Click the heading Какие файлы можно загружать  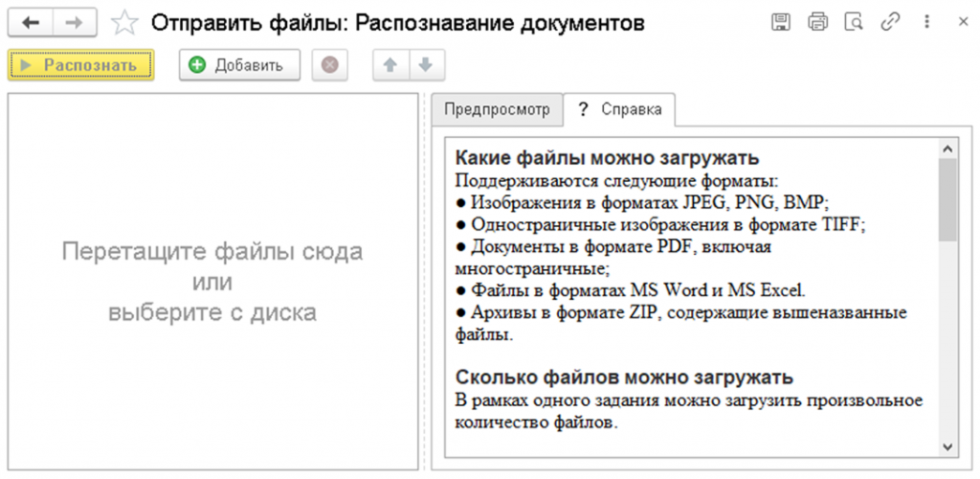click(607, 157)
